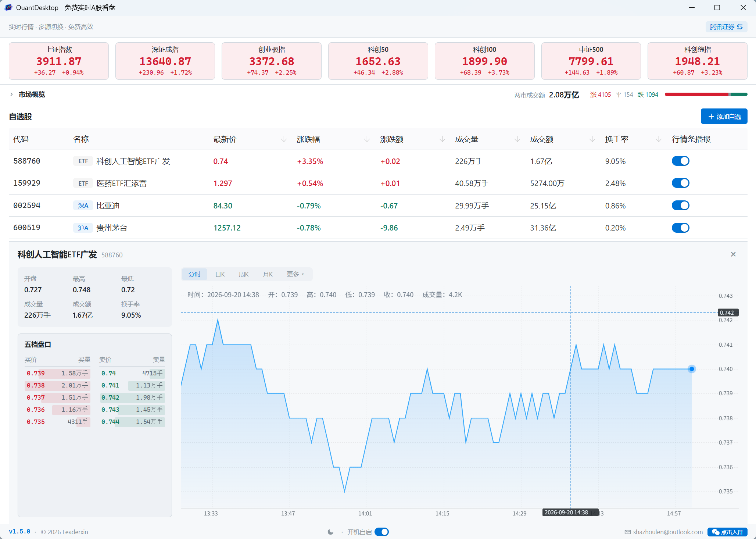Toggle 行情条播报 for 比亚迪
Screen dimensions: 756x539
680,206
